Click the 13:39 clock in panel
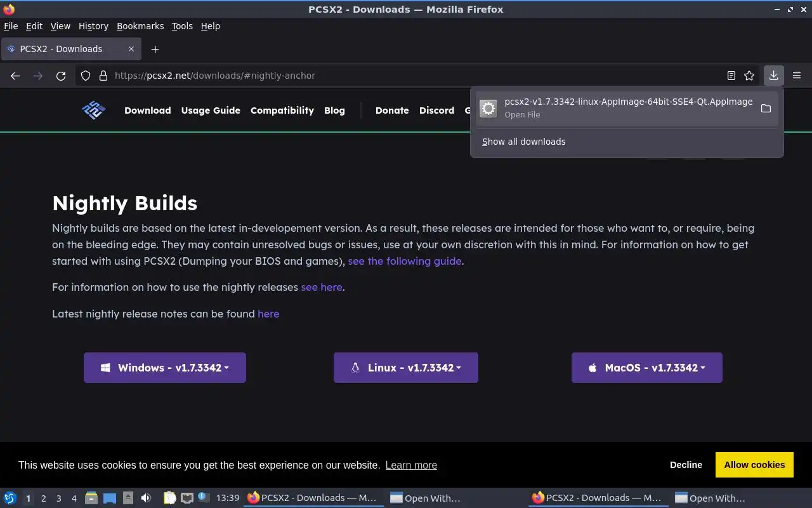 [x=228, y=498]
